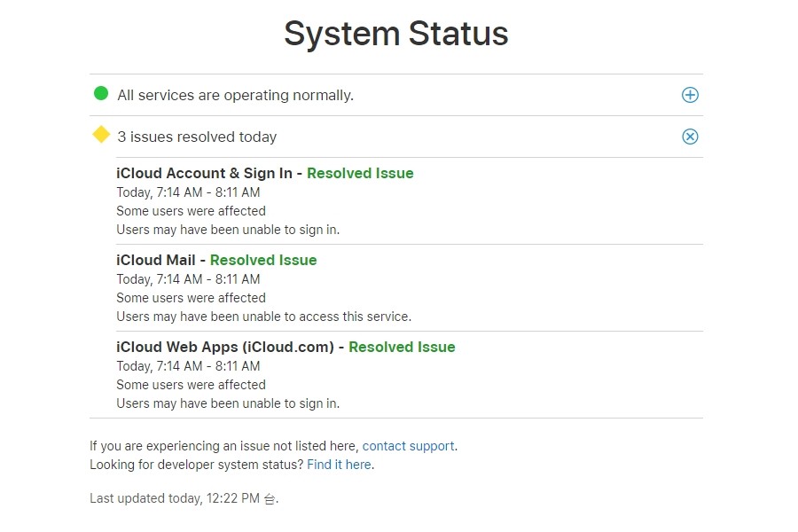This screenshot has height=532, width=798.
Task: Click the System Status heading
Action: [x=396, y=34]
